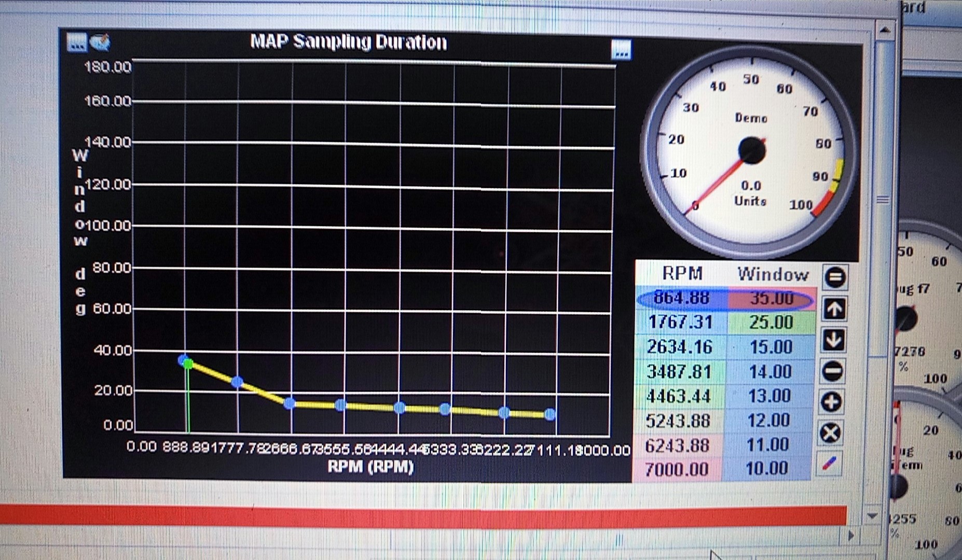Select the Window cell 14.00
This screenshot has height=560, width=962.
point(769,372)
